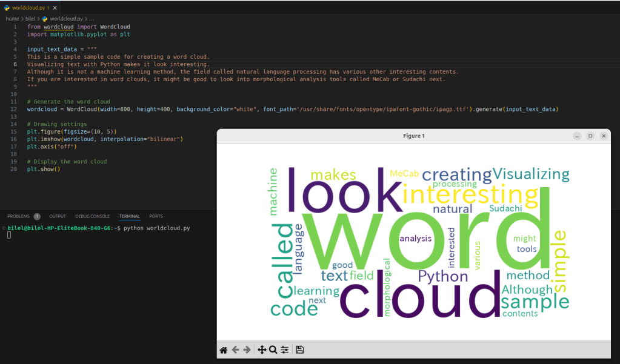
Task: Open the Configure subplots sliders icon
Action: tap(285, 349)
